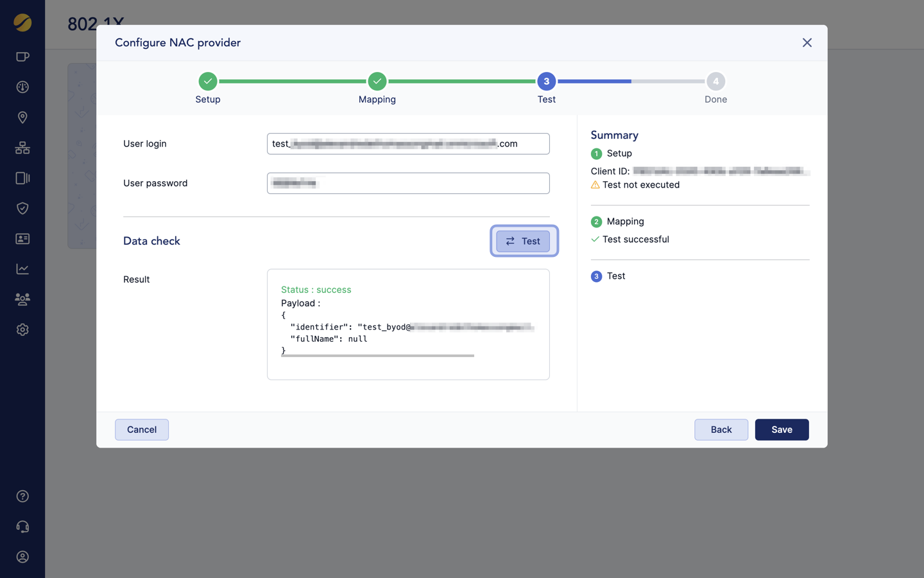
Task: Focus the User password field
Action: click(x=408, y=183)
